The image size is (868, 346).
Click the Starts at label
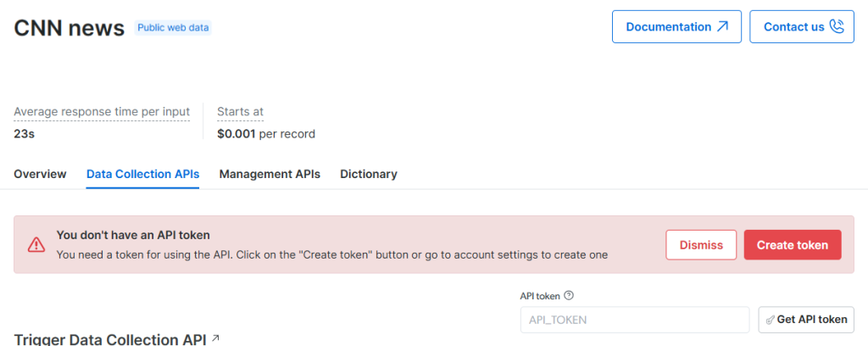(240, 112)
